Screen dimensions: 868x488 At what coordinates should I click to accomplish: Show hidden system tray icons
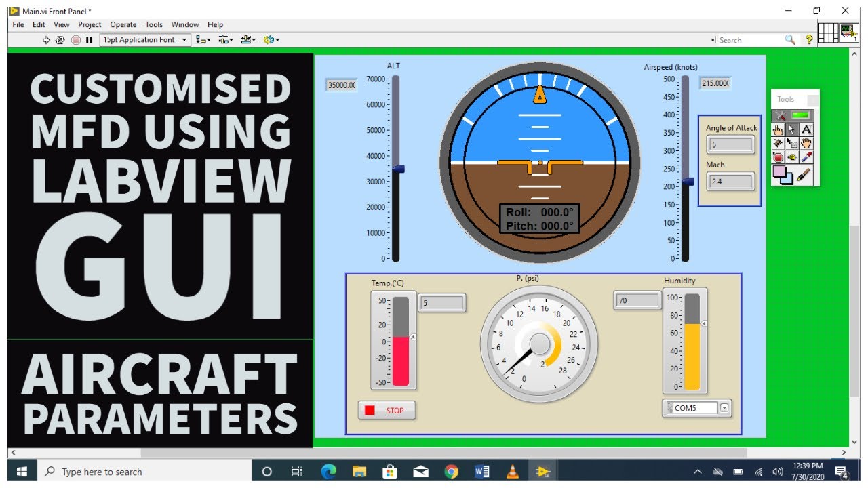coord(698,472)
